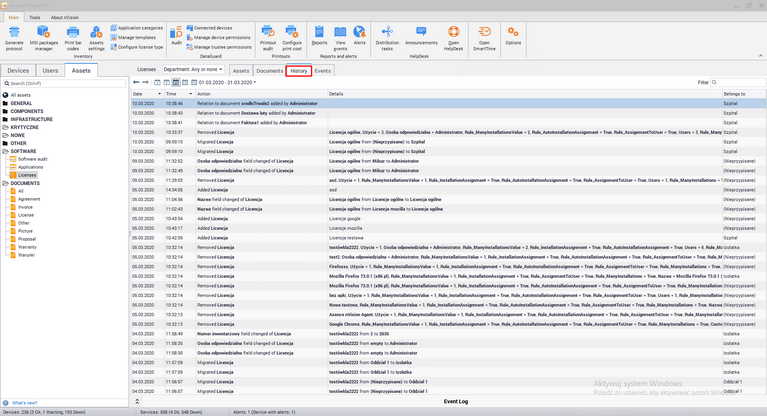767x416 pixels.
Task: Click the Generate protocol icon
Action: click(x=14, y=33)
